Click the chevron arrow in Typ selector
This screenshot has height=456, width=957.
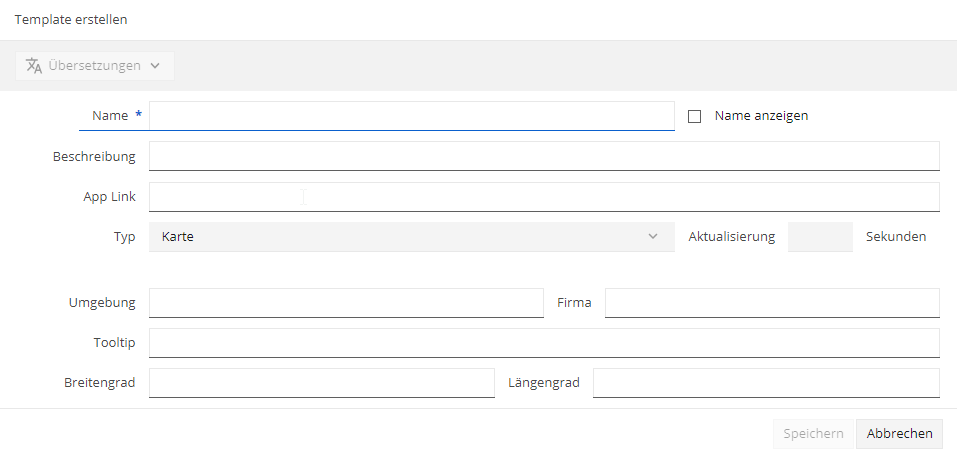coord(653,237)
